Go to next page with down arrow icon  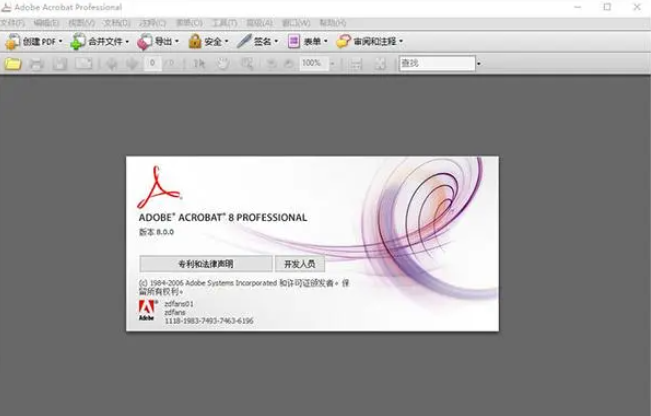click(x=132, y=64)
